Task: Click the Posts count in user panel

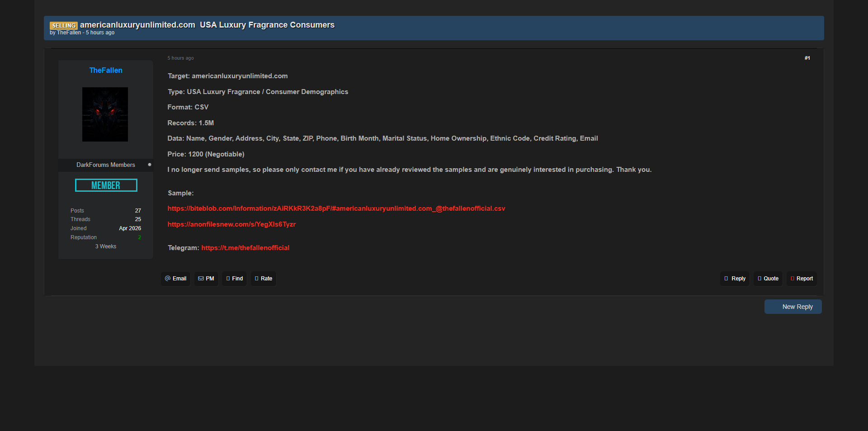Action: coord(138,211)
